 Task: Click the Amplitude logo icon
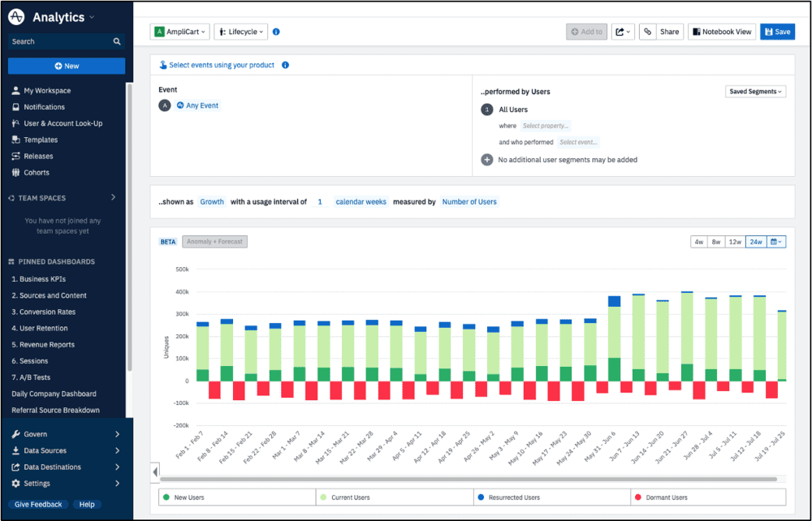(16, 16)
